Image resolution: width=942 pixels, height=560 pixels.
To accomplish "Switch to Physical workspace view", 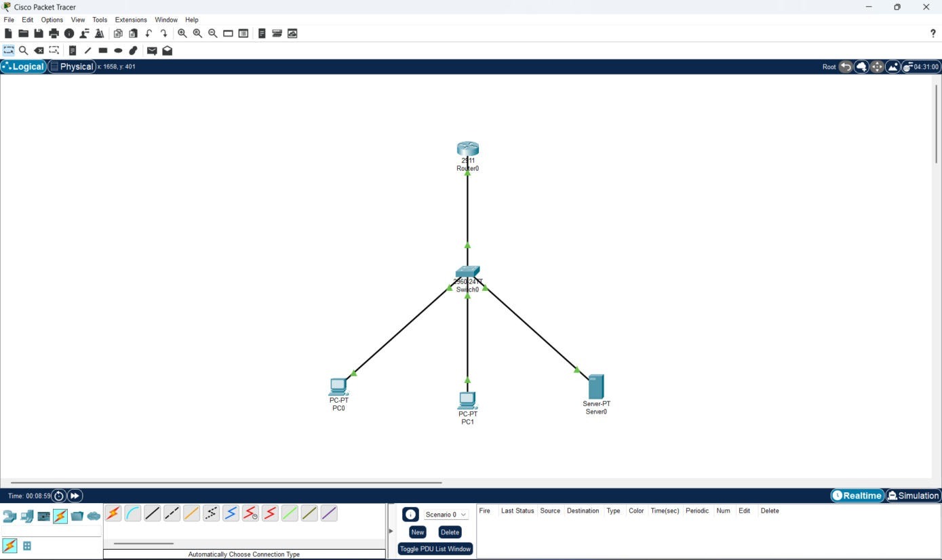I will (72, 66).
